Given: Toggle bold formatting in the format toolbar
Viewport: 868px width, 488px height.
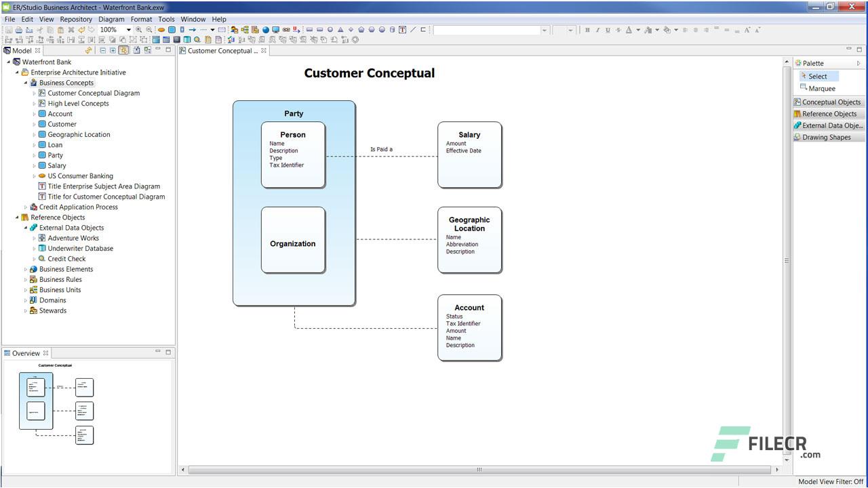Looking at the screenshot, I should coord(587,30).
